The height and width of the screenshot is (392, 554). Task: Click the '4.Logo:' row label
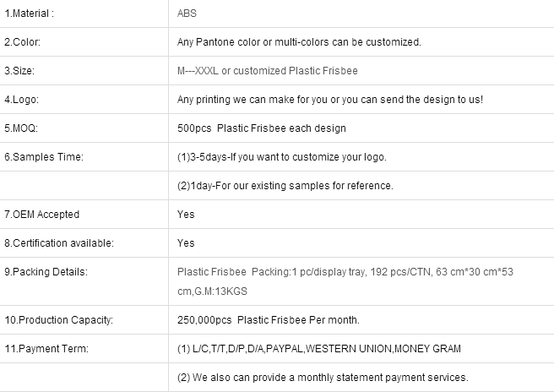pos(22,100)
